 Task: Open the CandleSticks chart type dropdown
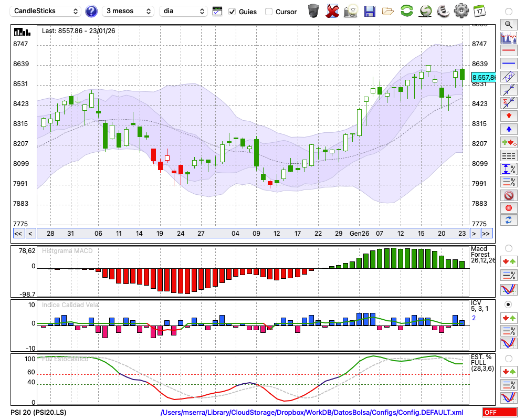point(46,11)
